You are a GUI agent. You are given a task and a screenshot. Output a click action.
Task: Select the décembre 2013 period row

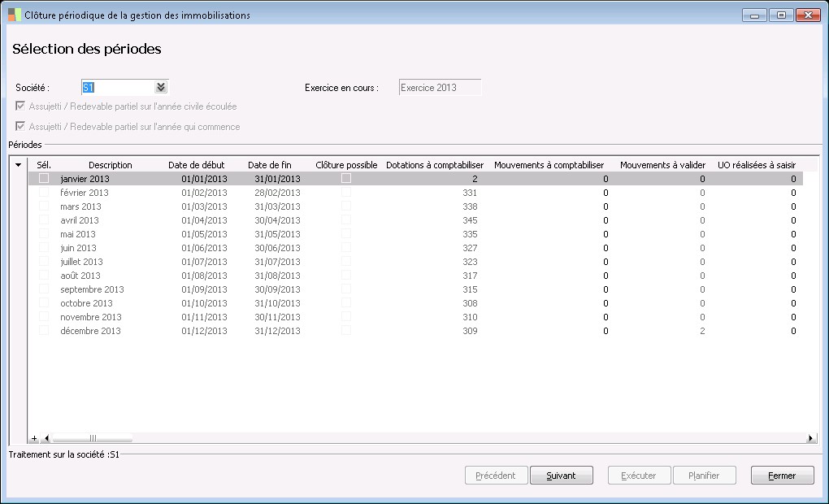(x=90, y=331)
